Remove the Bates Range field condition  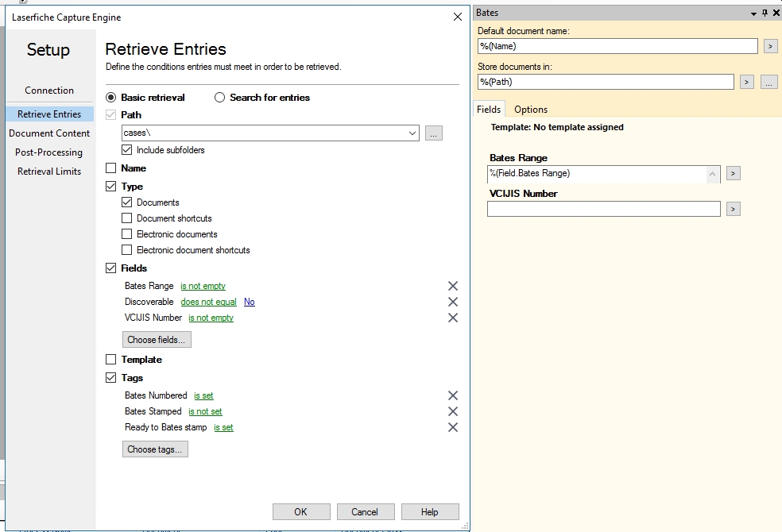[452, 286]
